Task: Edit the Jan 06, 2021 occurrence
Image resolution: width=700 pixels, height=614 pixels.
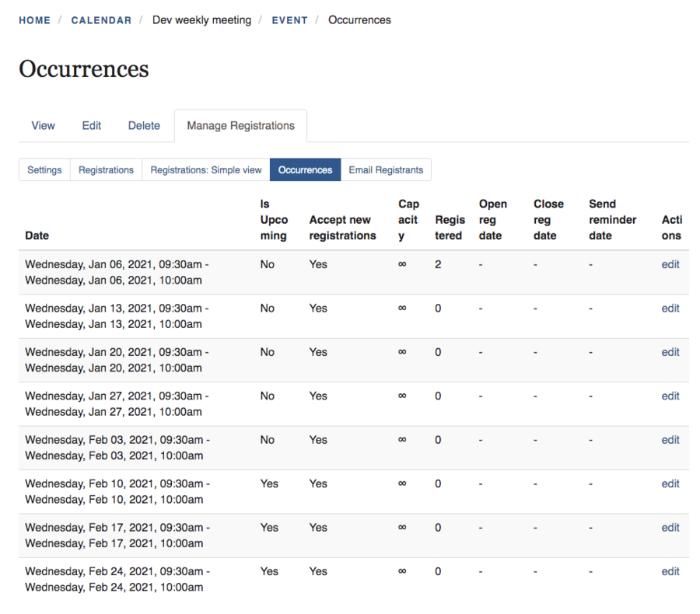Action: [670, 264]
